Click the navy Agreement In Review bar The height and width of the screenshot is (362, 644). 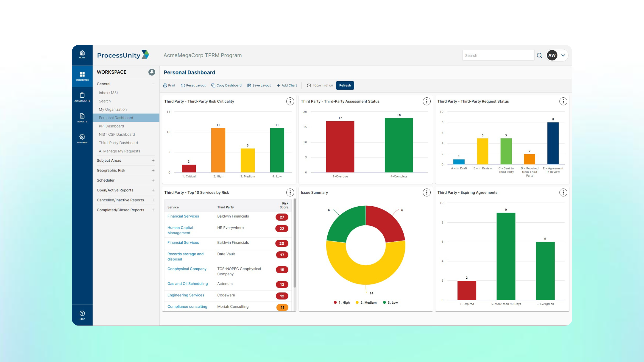pos(553,143)
